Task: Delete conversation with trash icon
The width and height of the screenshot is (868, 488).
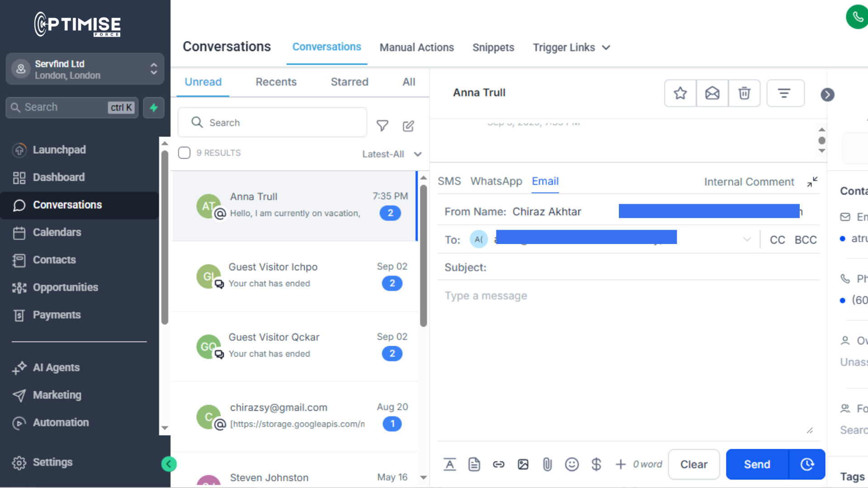Action: click(x=744, y=94)
